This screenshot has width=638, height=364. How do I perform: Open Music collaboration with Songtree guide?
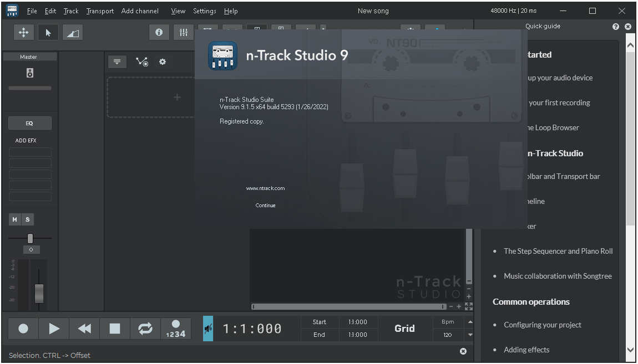tap(558, 276)
